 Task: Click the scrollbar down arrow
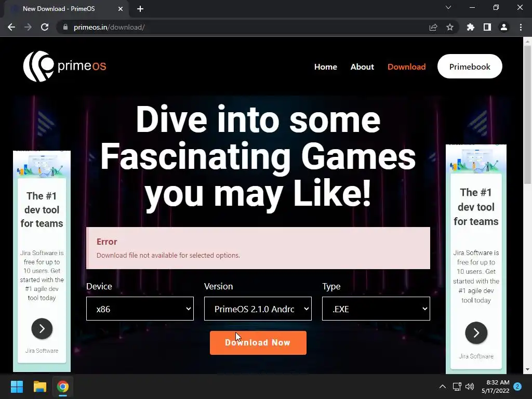point(527,369)
